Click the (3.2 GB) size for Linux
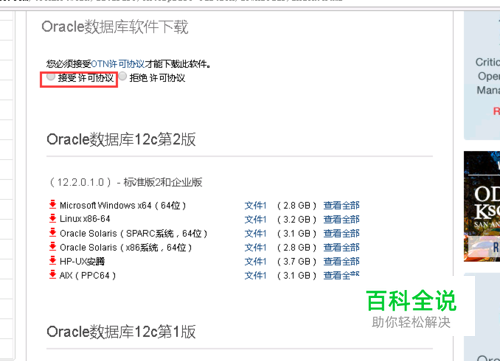Viewport: 500px width, 361px height. 297,220
